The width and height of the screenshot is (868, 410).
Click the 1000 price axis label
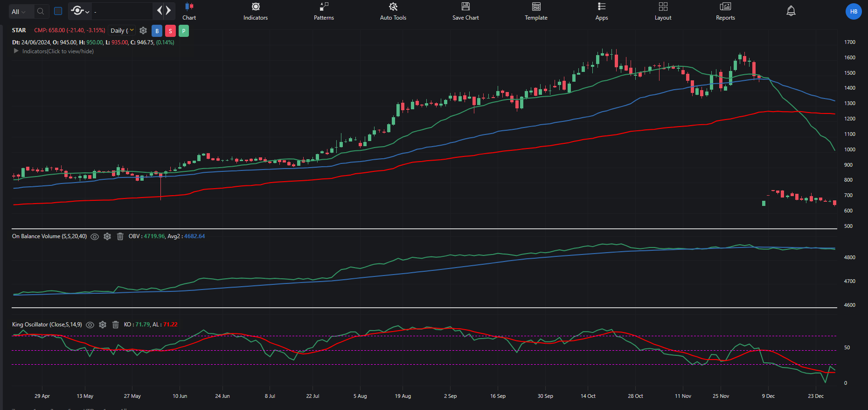850,149
